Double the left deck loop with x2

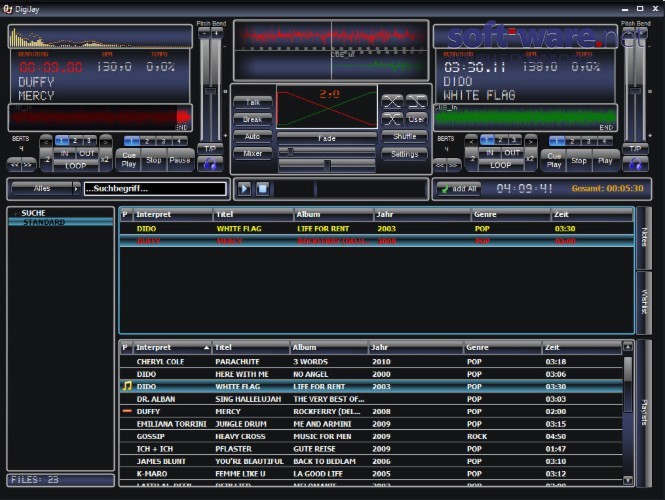point(105,159)
